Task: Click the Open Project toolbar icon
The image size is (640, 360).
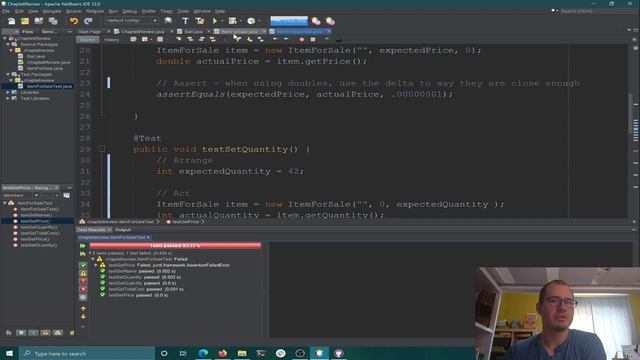Action: tap(39, 21)
